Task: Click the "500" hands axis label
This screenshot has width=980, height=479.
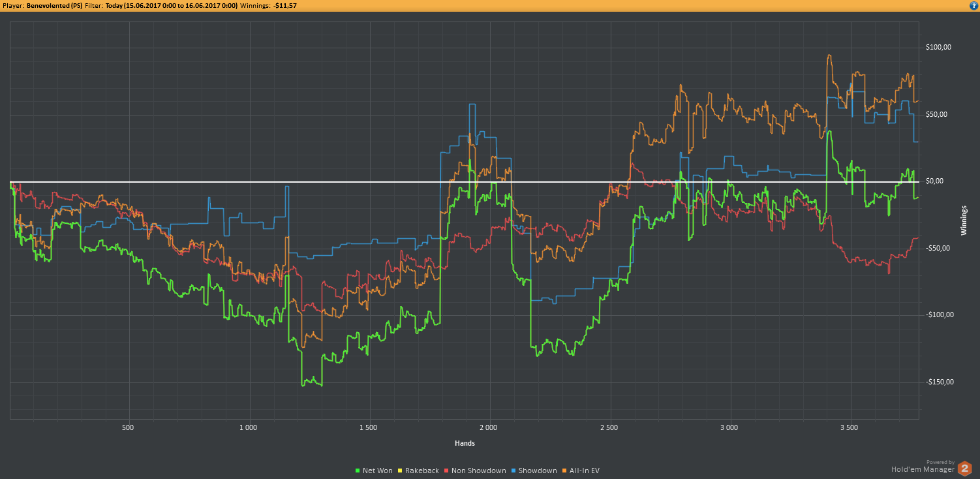Action: coord(128,428)
